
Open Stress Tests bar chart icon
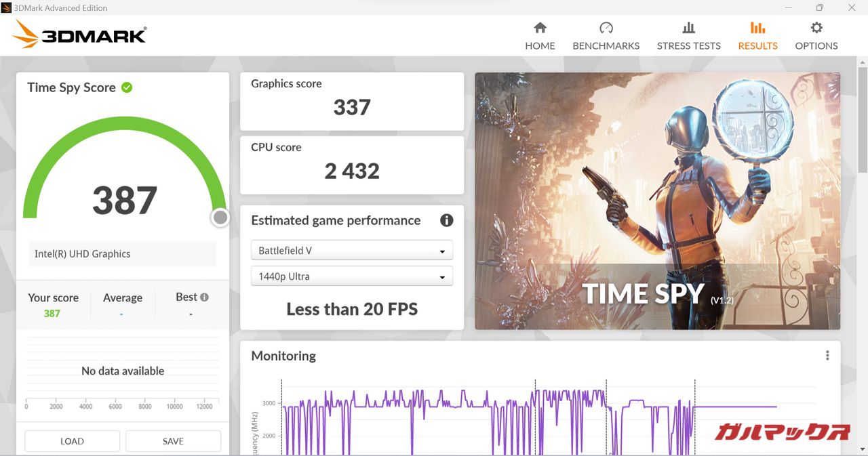point(688,28)
